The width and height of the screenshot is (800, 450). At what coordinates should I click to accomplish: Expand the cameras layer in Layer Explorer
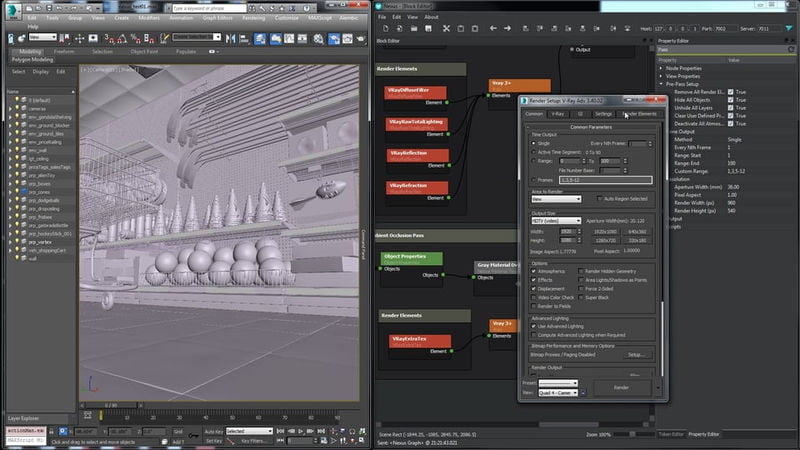click(x=11, y=110)
